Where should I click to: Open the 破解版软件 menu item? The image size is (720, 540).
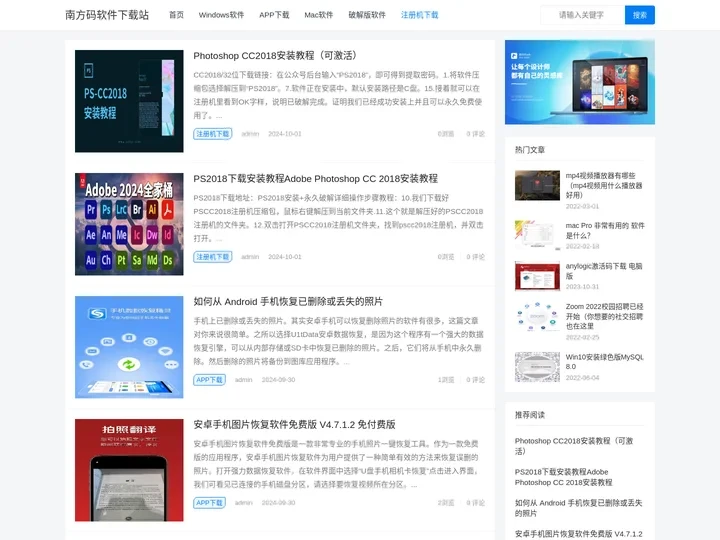click(x=367, y=15)
